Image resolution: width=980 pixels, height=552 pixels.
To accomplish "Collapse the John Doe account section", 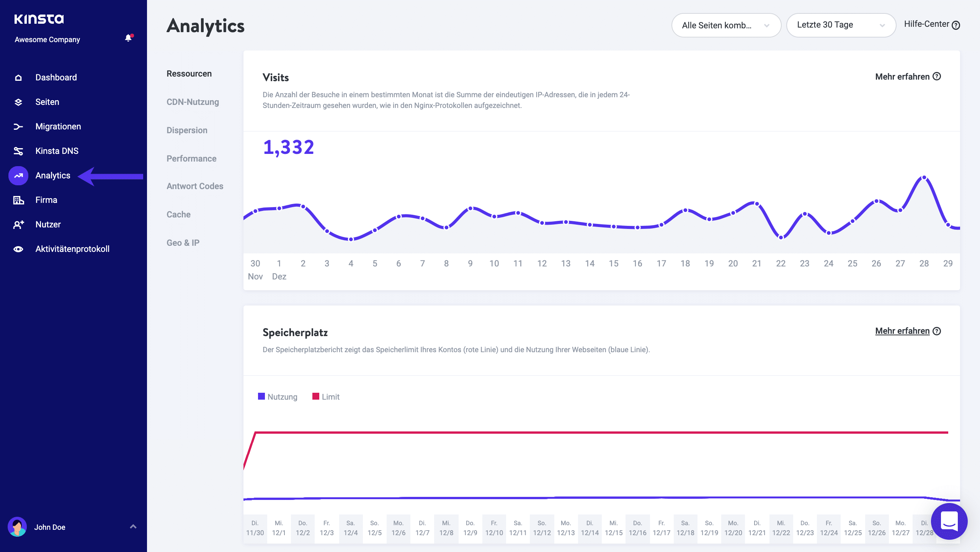I will point(133,527).
